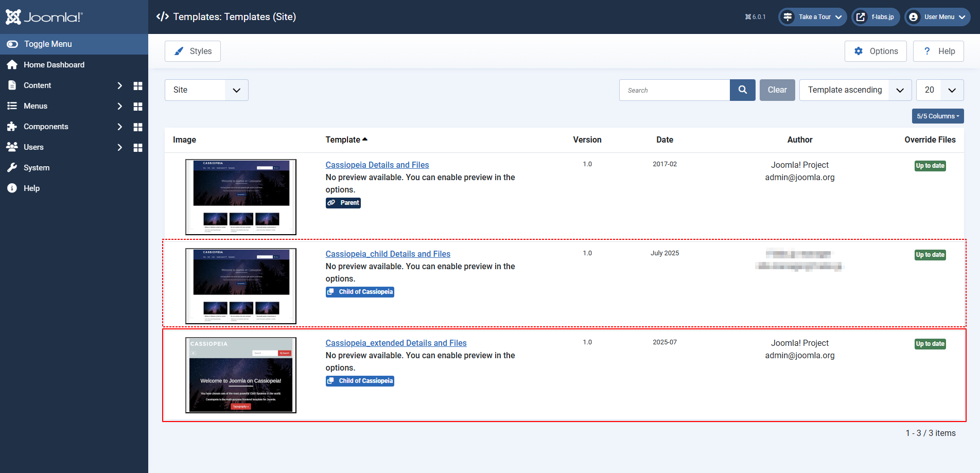Viewport: 980px width, 473px height.
Task: Collapse sidebar using Toggle Menu
Action: 47,44
